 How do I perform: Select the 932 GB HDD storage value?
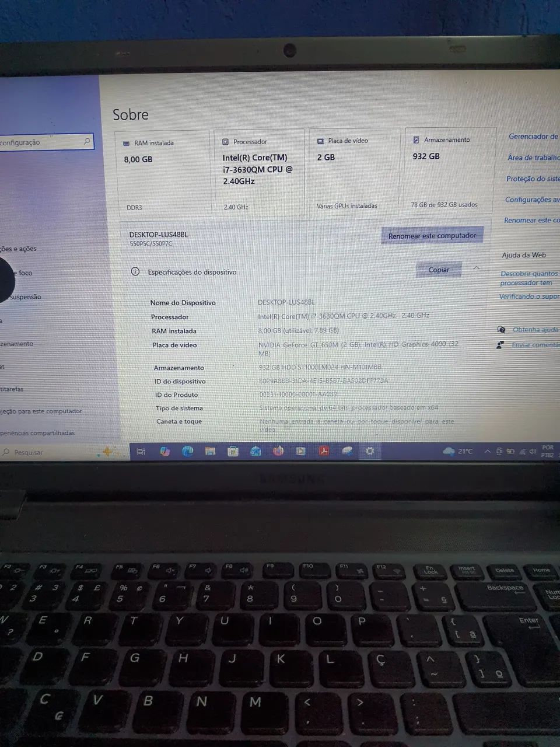320,367
